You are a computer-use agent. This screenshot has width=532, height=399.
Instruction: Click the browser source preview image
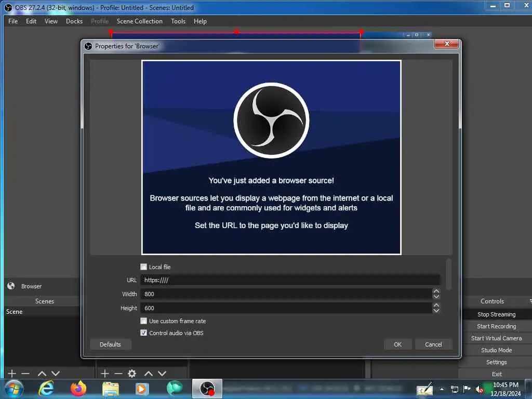coord(271,157)
